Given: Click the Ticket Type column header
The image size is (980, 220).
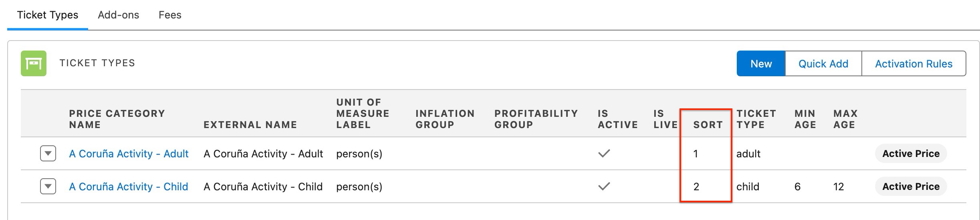Looking at the screenshot, I should 756,119.
